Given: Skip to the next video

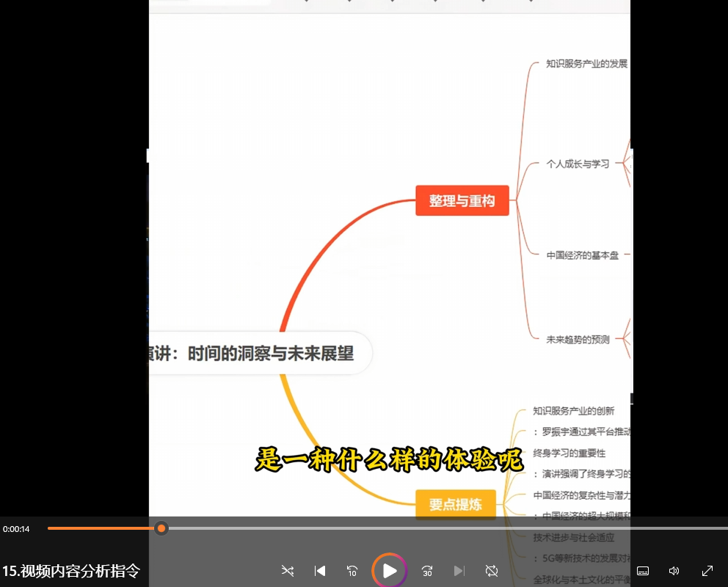Looking at the screenshot, I should tap(459, 571).
